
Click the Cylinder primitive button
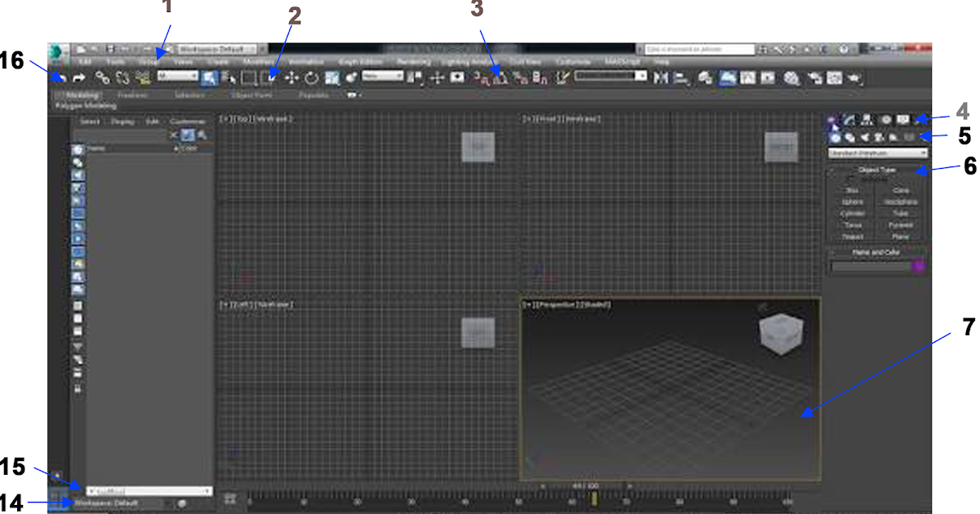pyautogui.click(x=853, y=214)
